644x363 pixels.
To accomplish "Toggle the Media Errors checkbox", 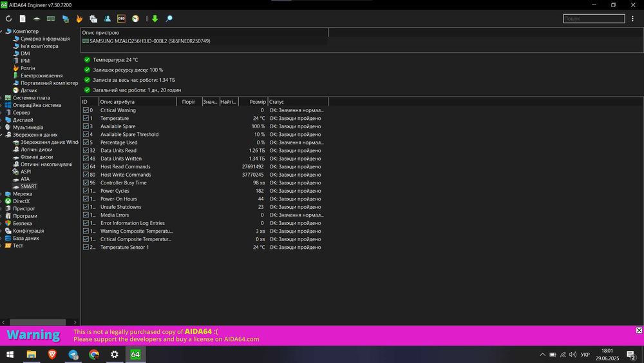I will [86, 215].
